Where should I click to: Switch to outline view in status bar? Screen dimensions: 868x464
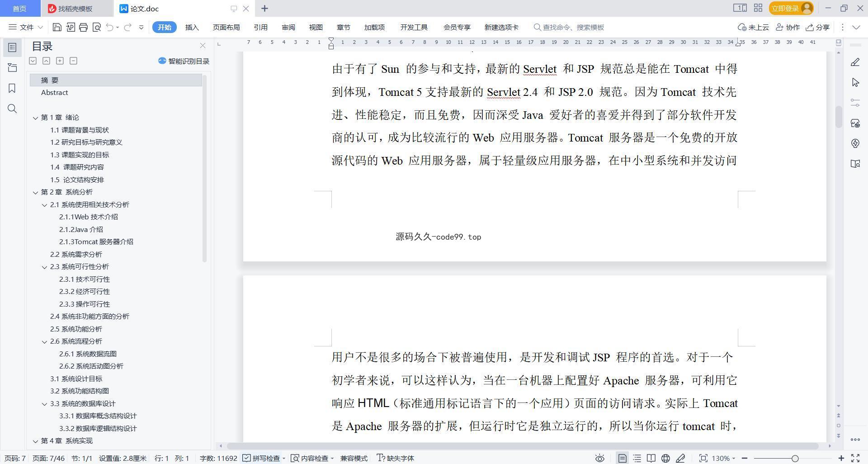[637, 458]
